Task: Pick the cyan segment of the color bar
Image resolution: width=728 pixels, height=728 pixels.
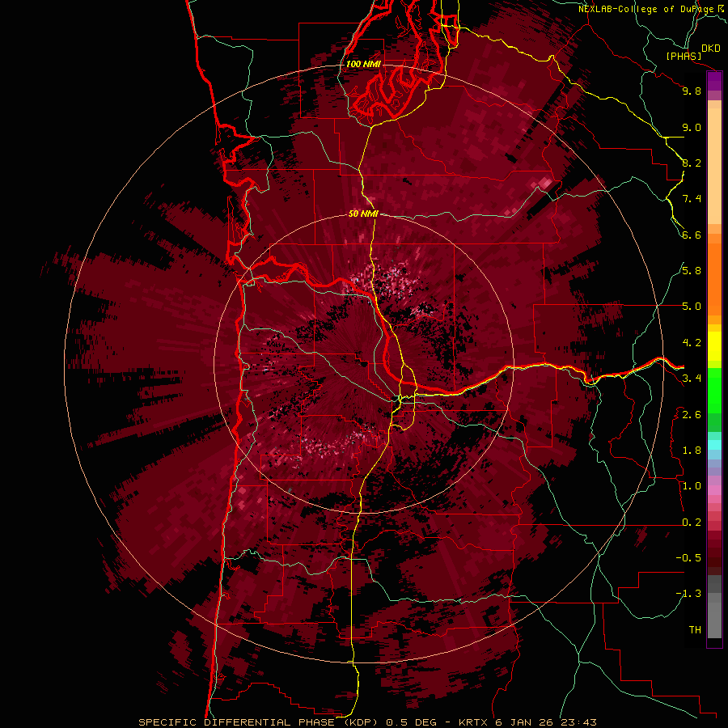Action: 714,444
